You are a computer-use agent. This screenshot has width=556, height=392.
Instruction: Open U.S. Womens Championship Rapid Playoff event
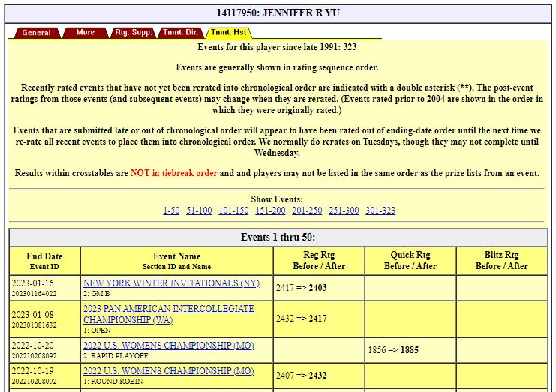(168, 346)
